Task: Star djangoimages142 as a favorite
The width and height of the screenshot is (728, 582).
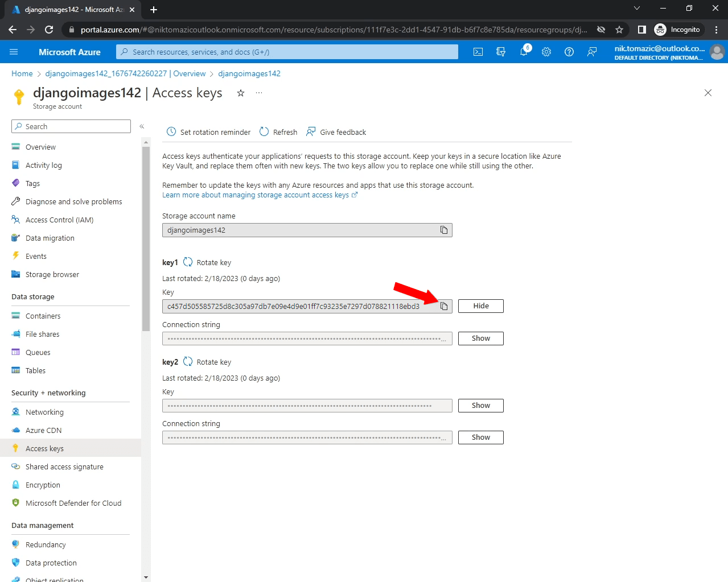Action: click(240, 93)
